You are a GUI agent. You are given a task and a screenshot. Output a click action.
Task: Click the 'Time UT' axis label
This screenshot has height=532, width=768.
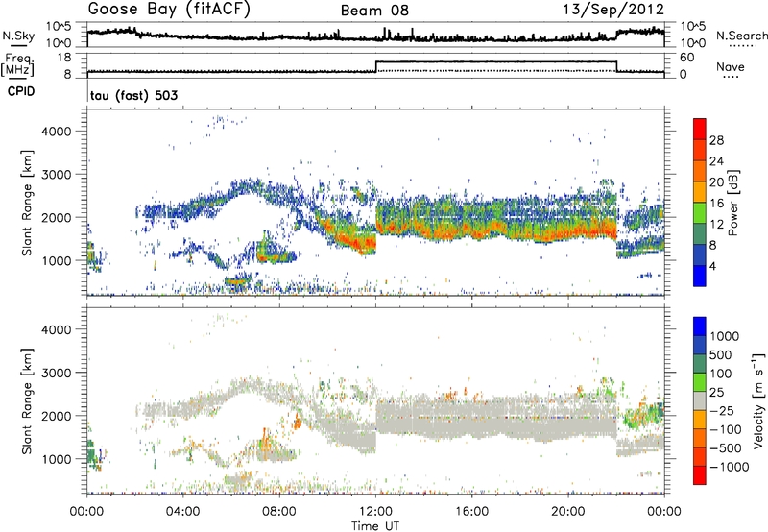pos(375,526)
